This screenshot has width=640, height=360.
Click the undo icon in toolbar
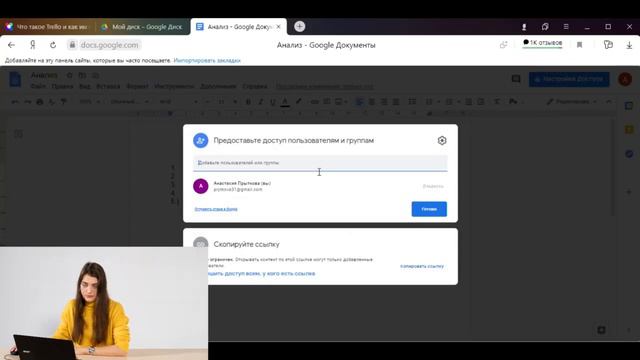point(15,102)
